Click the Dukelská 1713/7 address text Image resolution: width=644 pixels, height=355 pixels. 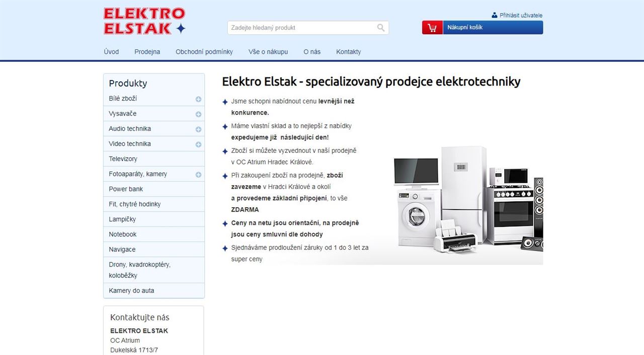134,350
